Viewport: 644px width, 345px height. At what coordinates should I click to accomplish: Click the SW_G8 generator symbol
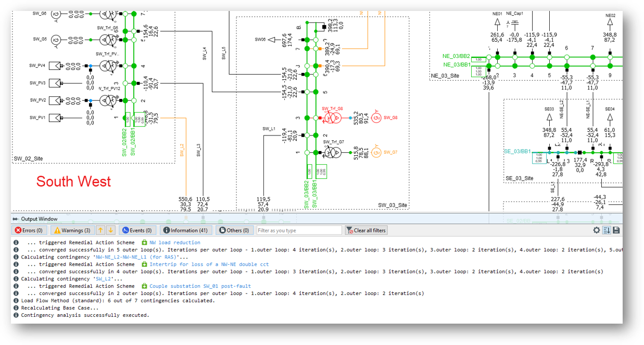click(375, 118)
